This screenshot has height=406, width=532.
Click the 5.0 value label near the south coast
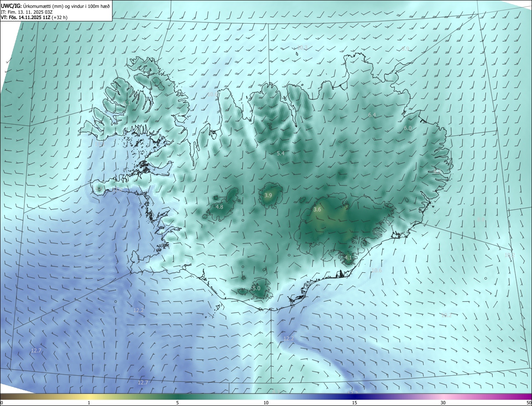click(x=256, y=288)
